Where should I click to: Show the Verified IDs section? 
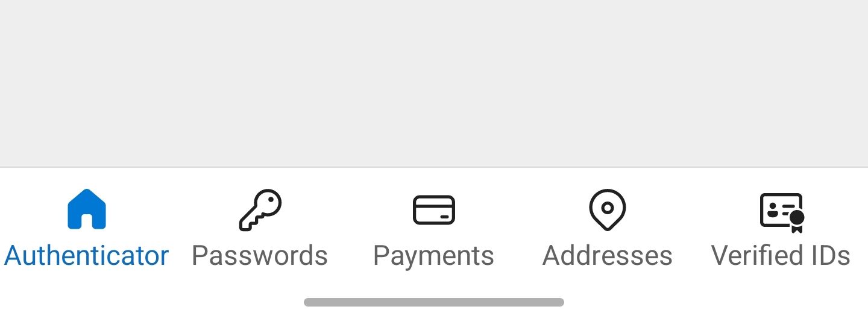[x=781, y=229]
